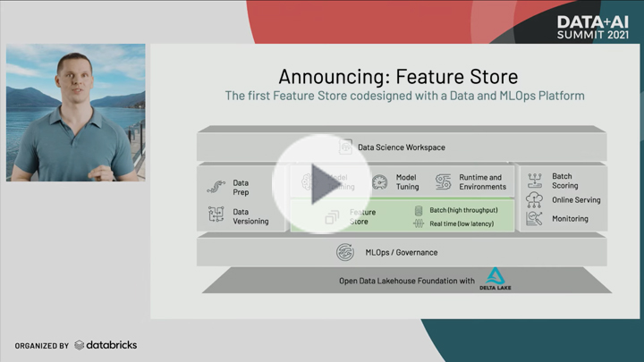Play the Feature Store video
This screenshot has width=644, height=362.
pyautogui.click(x=322, y=183)
